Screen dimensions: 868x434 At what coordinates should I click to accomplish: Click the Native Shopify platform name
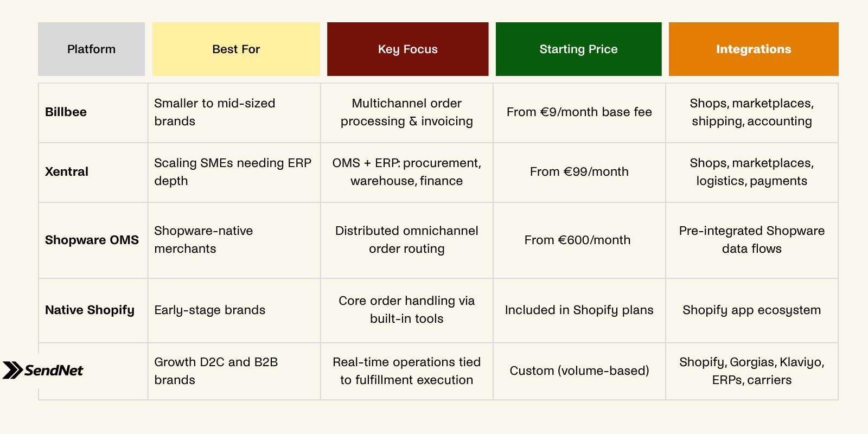pos(90,310)
